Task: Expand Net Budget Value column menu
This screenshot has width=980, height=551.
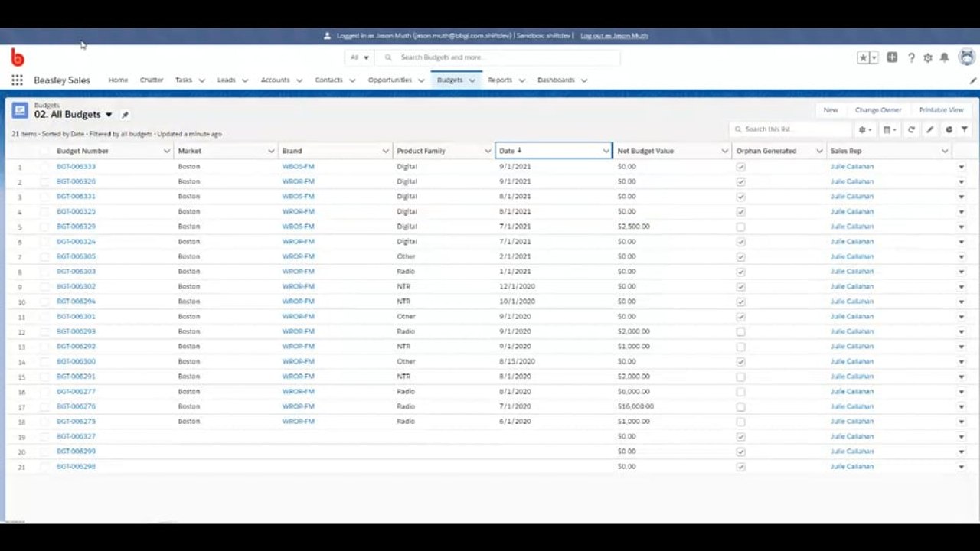Action: [724, 151]
